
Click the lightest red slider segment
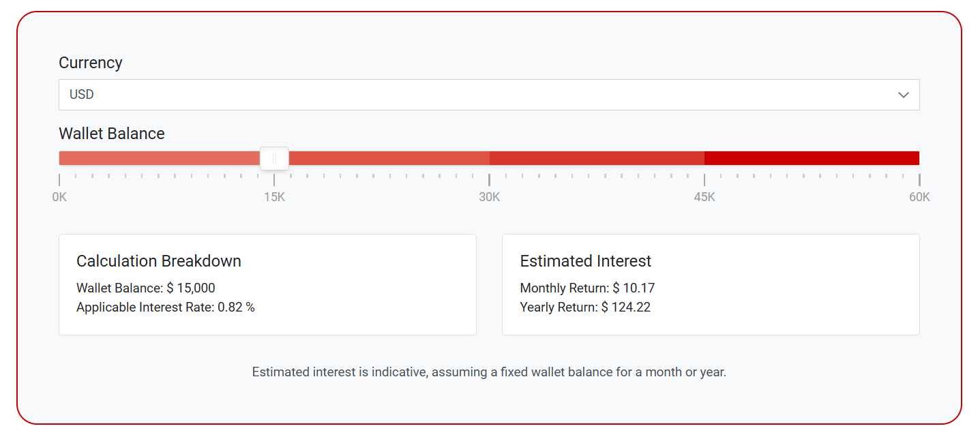[160, 158]
